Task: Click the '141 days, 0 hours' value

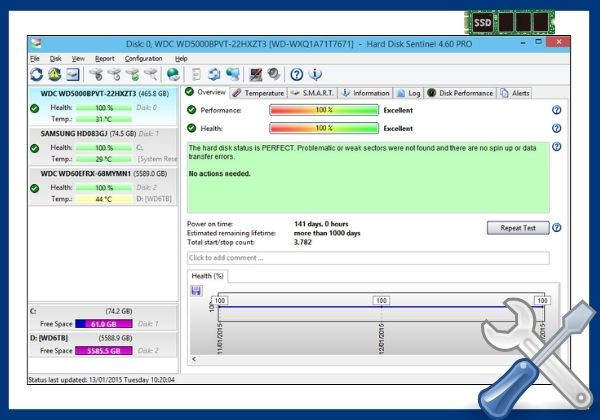Action: [x=321, y=224]
